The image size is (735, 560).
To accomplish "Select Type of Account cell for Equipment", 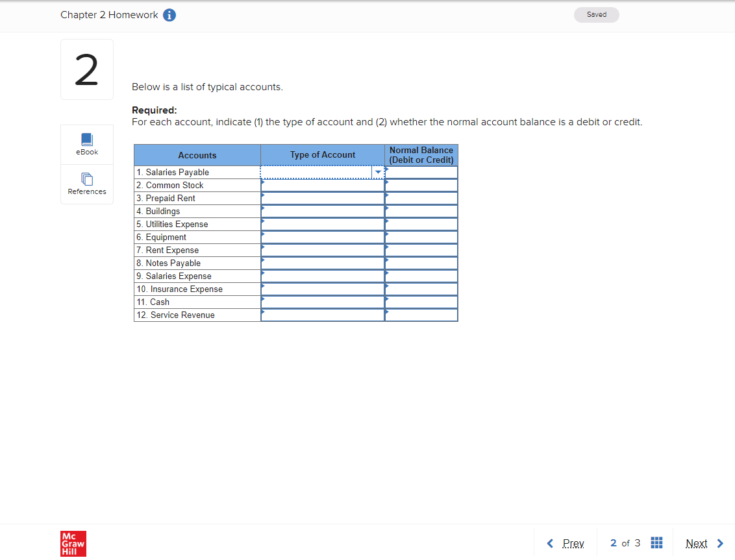I will click(x=323, y=237).
